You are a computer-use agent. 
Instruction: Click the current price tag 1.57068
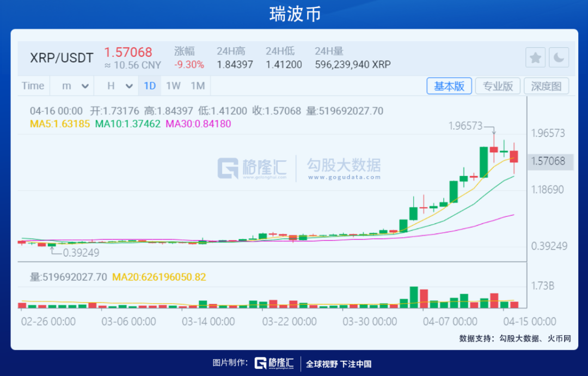coord(550,161)
